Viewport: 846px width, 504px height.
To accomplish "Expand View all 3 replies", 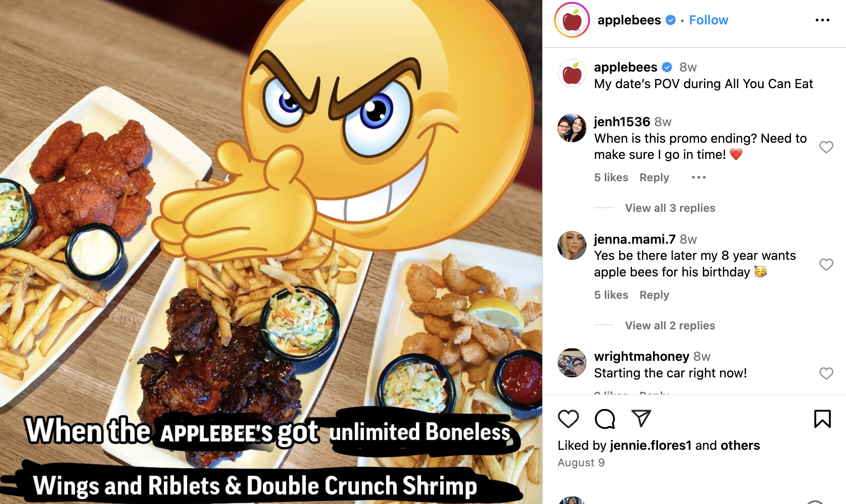I will pyautogui.click(x=670, y=208).
